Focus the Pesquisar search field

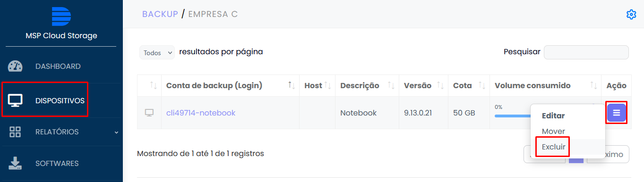[x=586, y=52]
